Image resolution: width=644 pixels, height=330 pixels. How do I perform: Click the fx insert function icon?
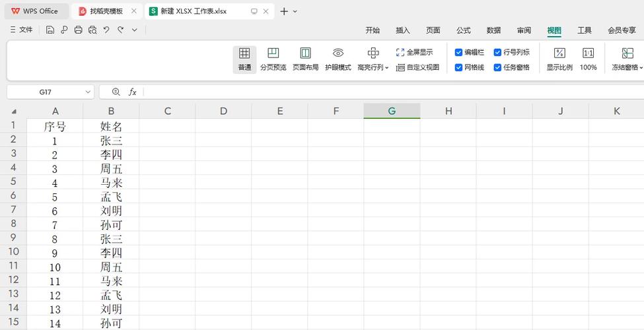pyautogui.click(x=132, y=92)
